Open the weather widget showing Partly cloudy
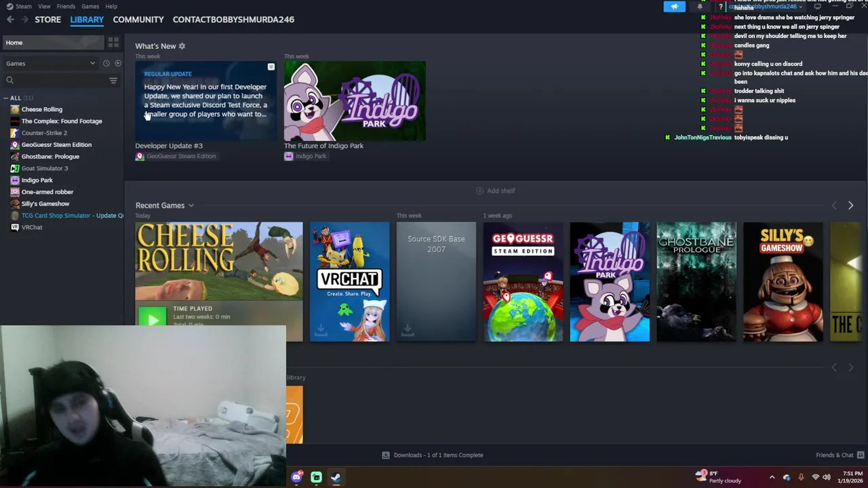The width and height of the screenshot is (868, 488). 719,477
